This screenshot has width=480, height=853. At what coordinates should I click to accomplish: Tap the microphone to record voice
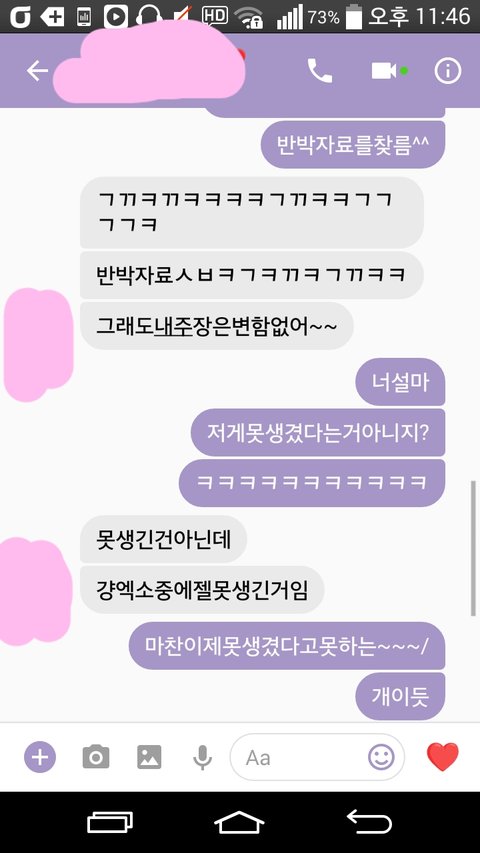[202, 757]
